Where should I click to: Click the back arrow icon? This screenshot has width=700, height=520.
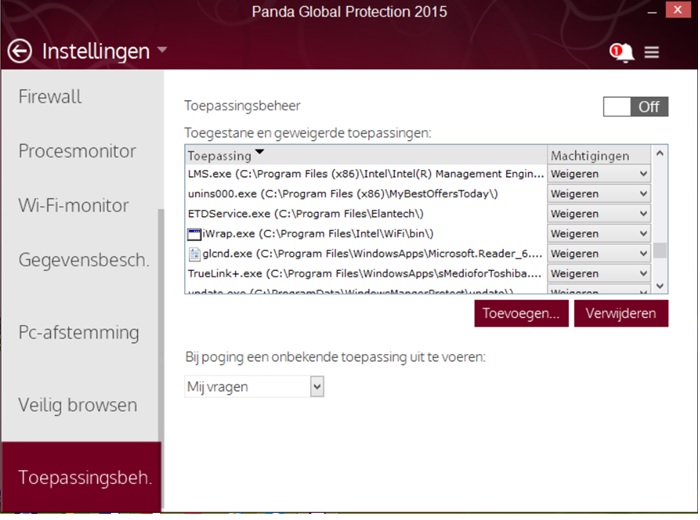tap(20, 51)
